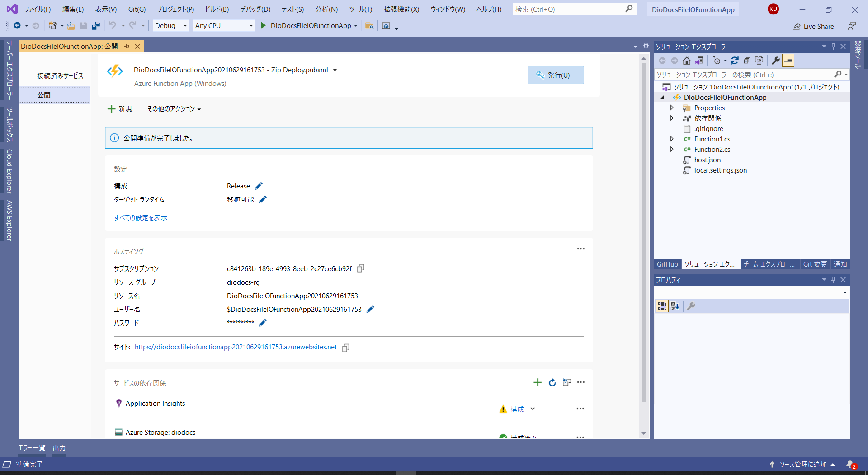Image resolution: width=868 pixels, height=475 pixels.
Task: Open the Properties window property pages wrench
Action: [x=691, y=306]
